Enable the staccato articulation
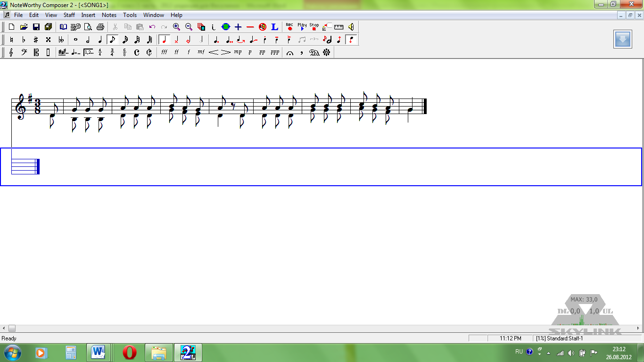 265,40
